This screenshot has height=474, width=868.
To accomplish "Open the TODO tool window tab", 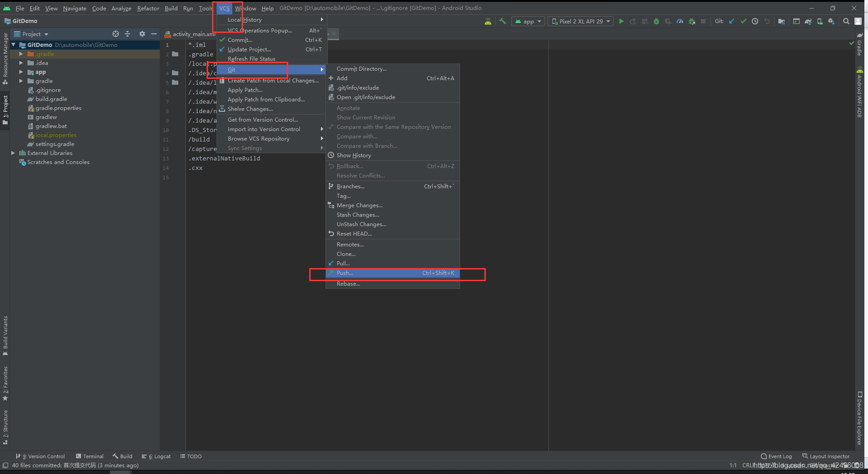I will point(191,456).
